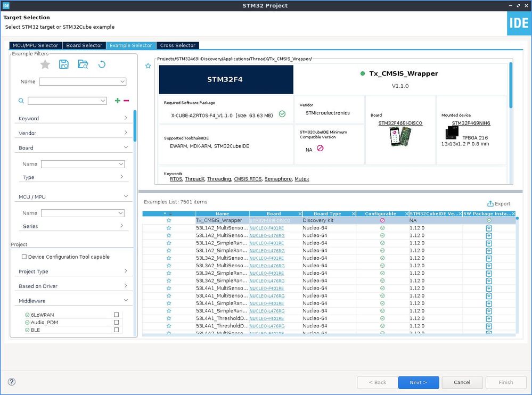Download package for first 53L4A1_MultiSenso row
The height and width of the screenshot is (395, 532).
coord(489,288)
